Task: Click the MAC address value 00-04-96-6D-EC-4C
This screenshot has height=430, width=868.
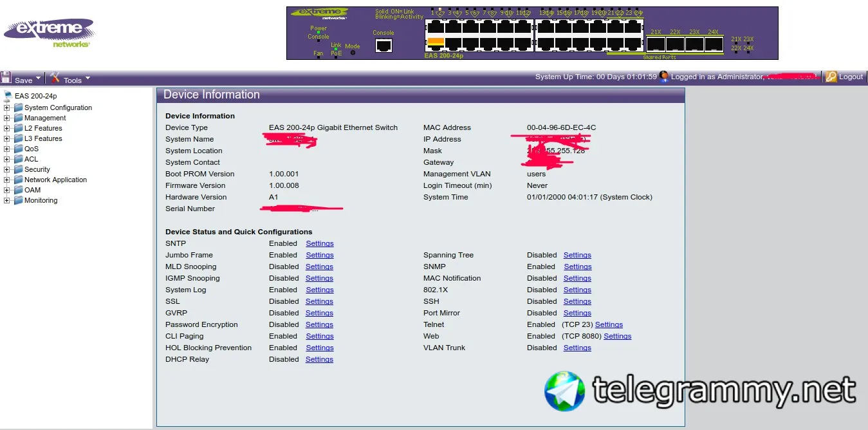Action: coord(561,127)
